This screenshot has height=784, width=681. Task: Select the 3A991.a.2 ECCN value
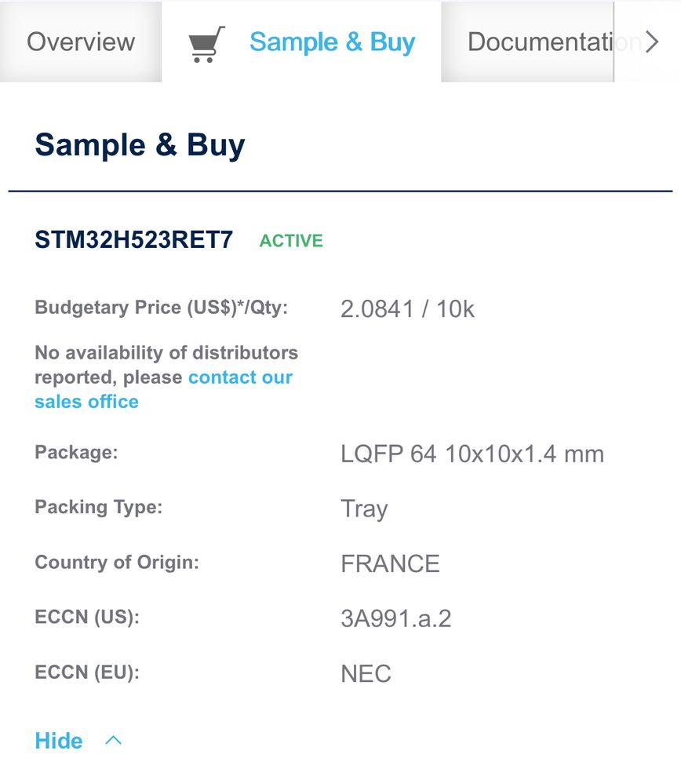coord(395,618)
